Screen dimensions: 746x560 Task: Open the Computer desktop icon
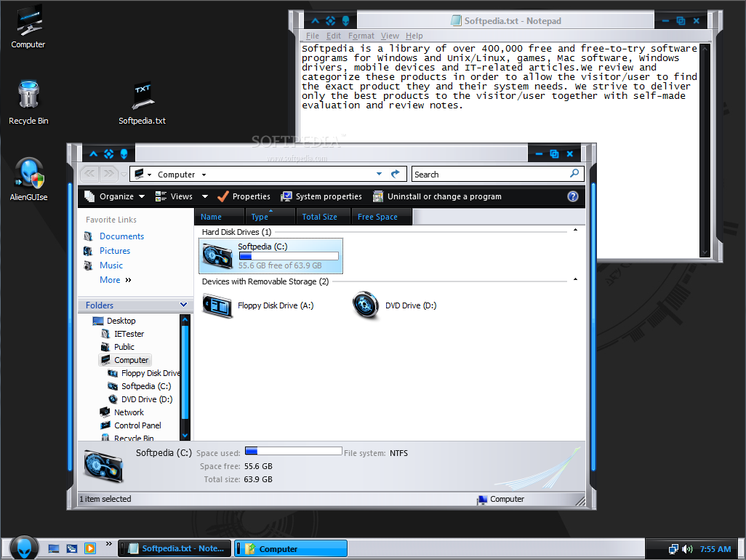[28, 26]
